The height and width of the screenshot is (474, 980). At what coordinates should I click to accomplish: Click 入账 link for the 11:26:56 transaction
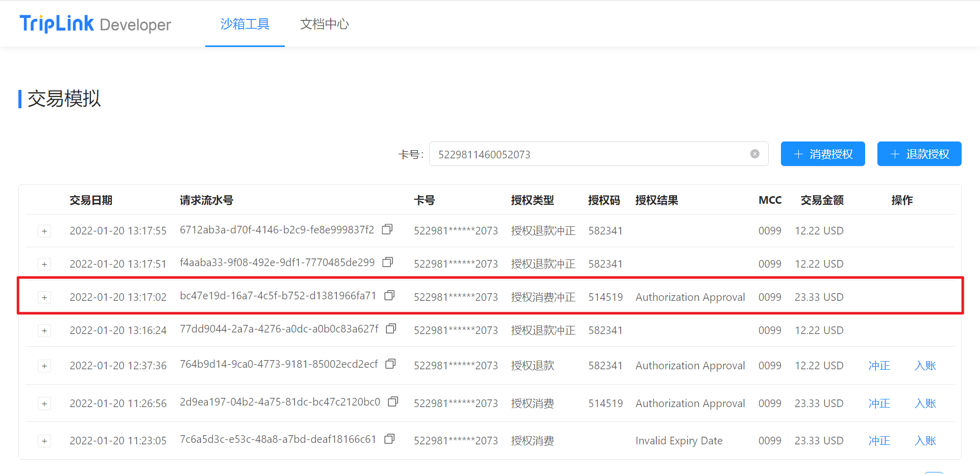(925, 404)
